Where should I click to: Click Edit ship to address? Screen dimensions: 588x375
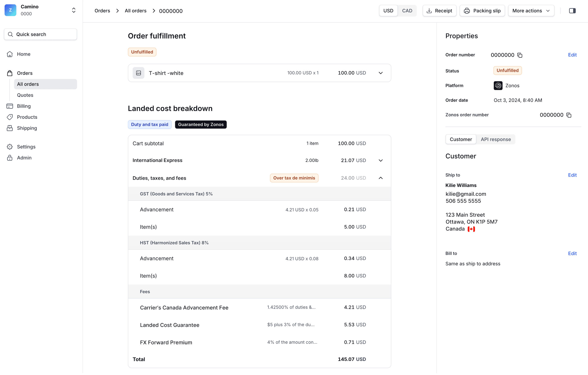point(573,175)
